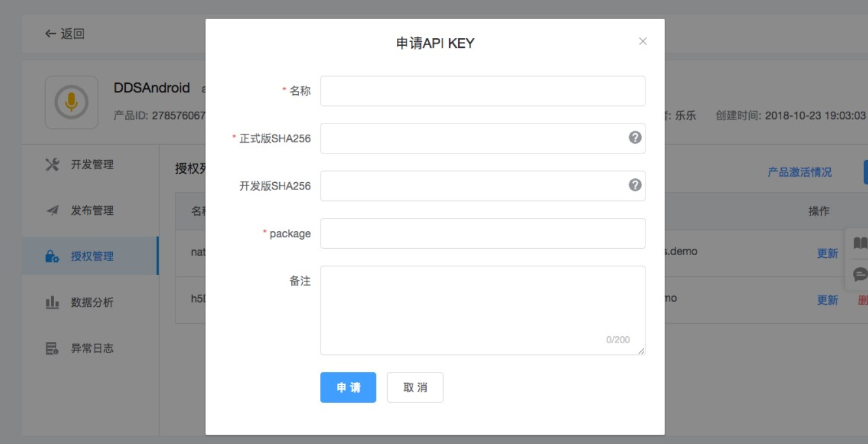This screenshot has height=444, width=868.
Task: Select 发布管理 sidebar item
Action: point(91,210)
